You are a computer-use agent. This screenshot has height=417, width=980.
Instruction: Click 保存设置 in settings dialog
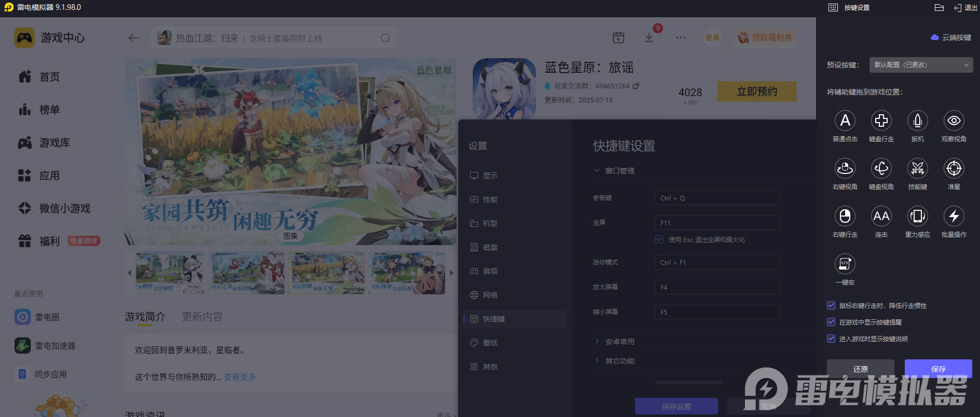(x=677, y=407)
